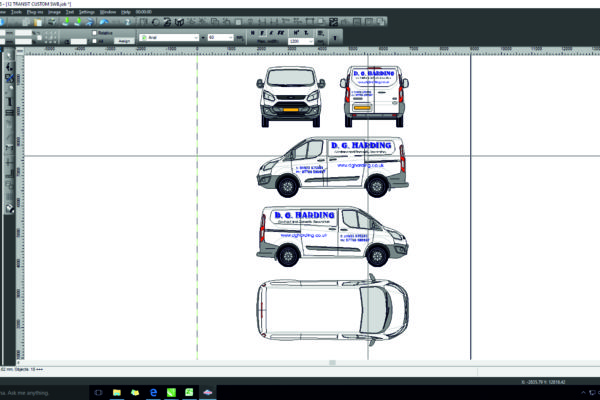The width and height of the screenshot is (600, 400).
Task: Toggle bold F text style
Action: point(262,33)
